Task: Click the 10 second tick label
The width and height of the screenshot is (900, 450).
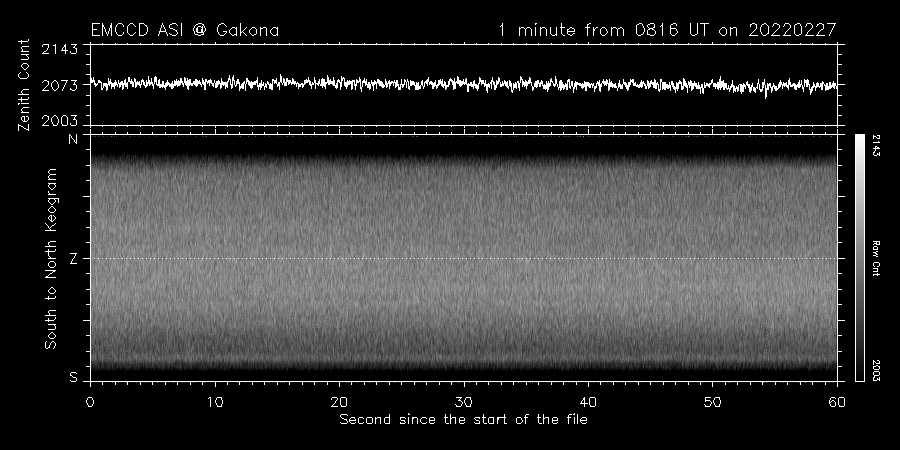Action: tap(215, 402)
